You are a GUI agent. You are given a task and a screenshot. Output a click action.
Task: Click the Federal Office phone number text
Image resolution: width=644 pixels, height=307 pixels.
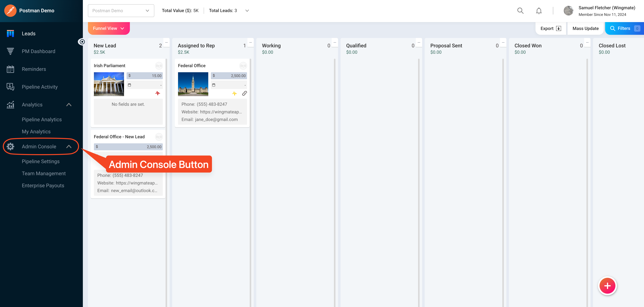click(x=212, y=104)
